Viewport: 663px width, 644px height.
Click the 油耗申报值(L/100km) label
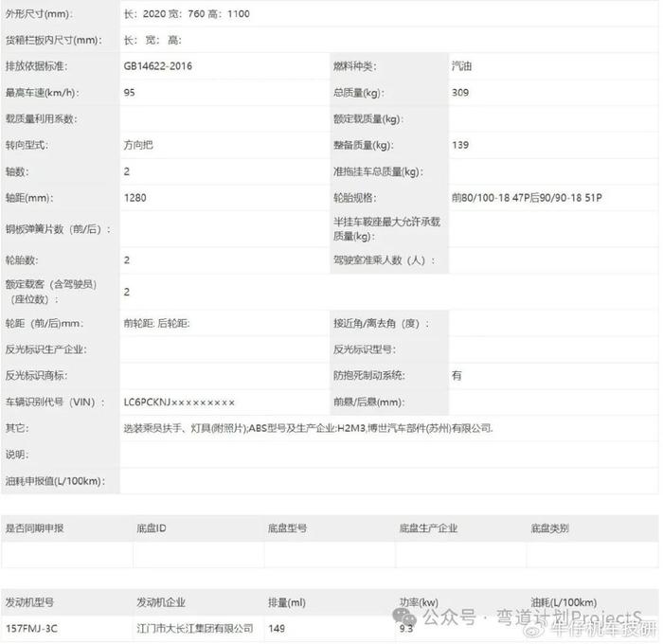pyautogui.click(x=55, y=481)
